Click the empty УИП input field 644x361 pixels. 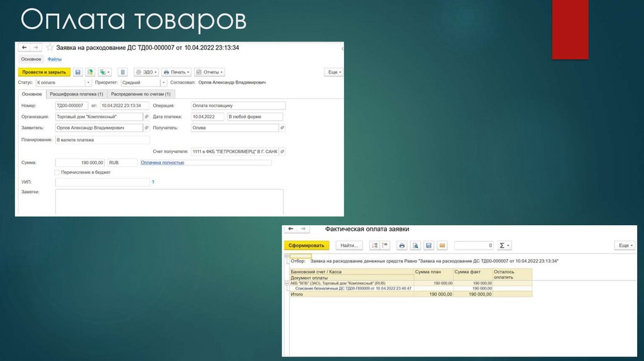[x=103, y=182]
